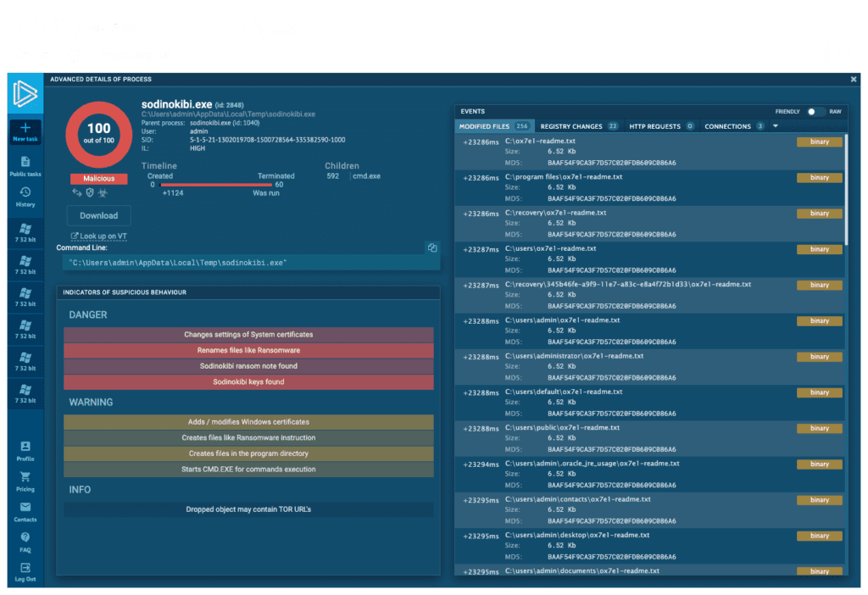Click the 100 out of 100 score ring
868x595 pixels.
point(99,135)
